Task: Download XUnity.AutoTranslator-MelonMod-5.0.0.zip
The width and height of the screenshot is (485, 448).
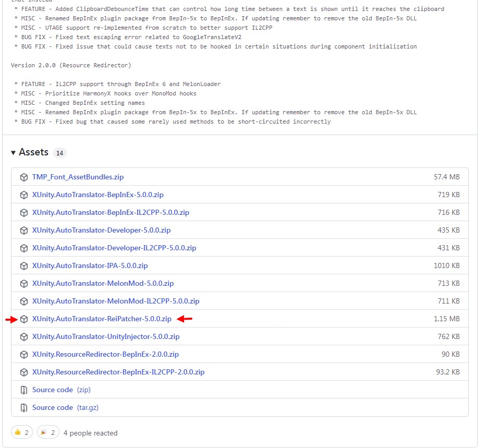Action: 103,283
